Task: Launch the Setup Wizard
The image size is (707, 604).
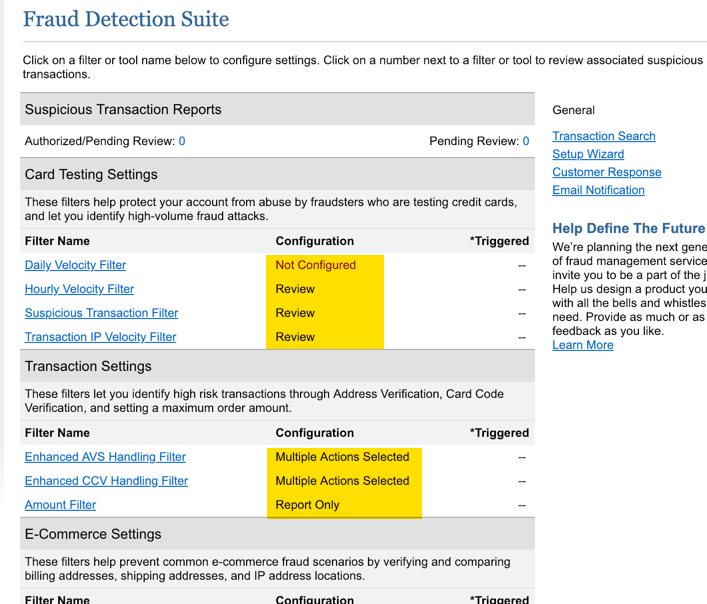Action: [588, 154]
